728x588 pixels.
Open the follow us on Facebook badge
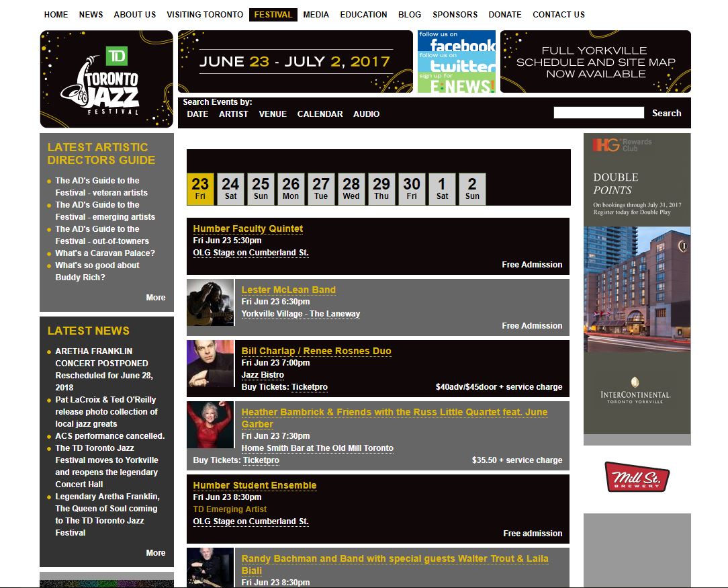pyautogui.click(x=457, y=41)
